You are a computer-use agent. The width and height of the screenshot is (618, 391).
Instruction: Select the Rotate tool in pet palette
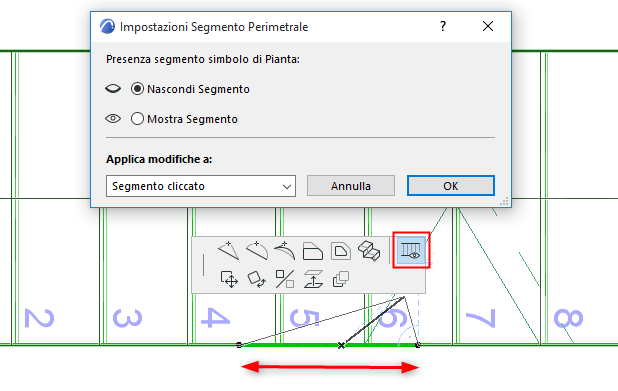click(257, 279)
